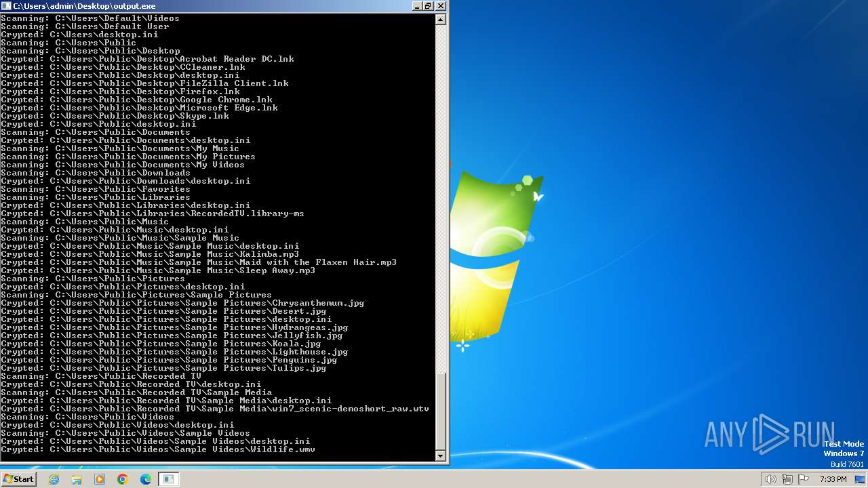Select the 'Hydrangeas.jpg' crypted line
868x488 pixels.
pyautogui.click(x=174, y=327)
